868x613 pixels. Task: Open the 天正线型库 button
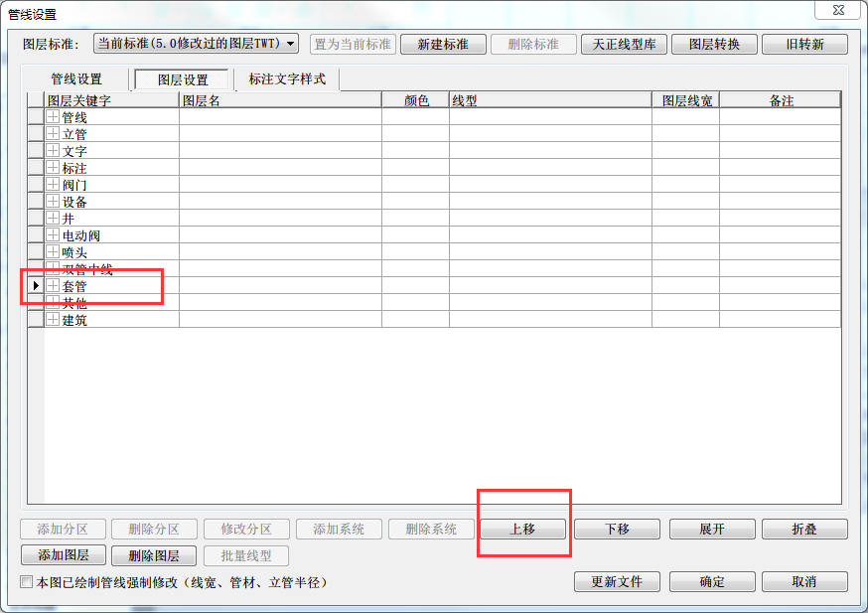point(624,45)
